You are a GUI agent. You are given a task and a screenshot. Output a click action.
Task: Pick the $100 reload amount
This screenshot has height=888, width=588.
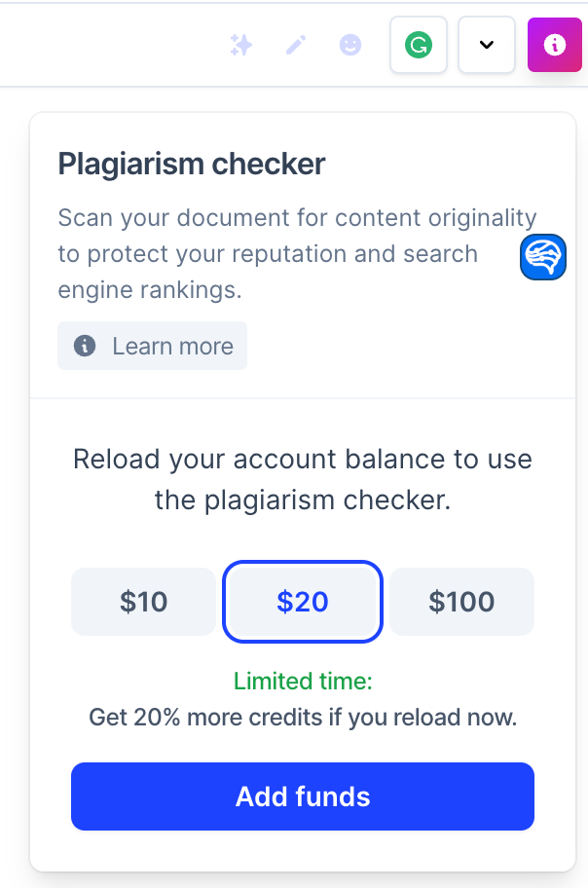[x=461, y=602]
